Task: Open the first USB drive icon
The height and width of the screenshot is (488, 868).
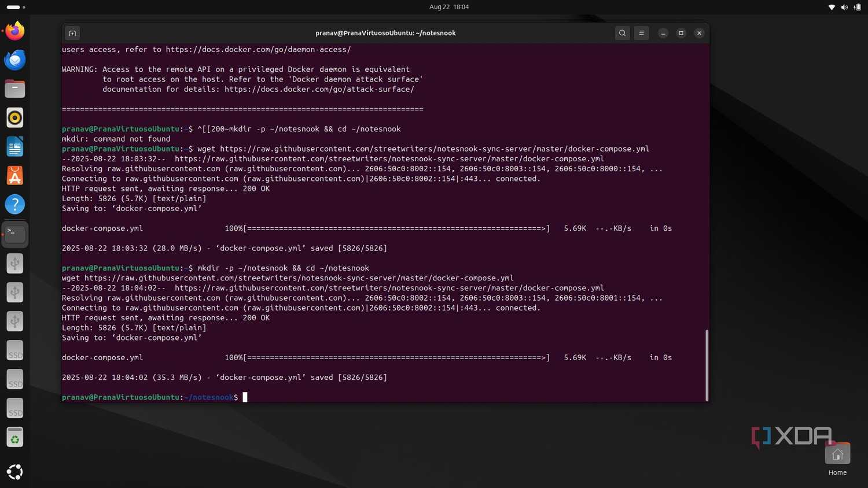Action: click(15, 263)
